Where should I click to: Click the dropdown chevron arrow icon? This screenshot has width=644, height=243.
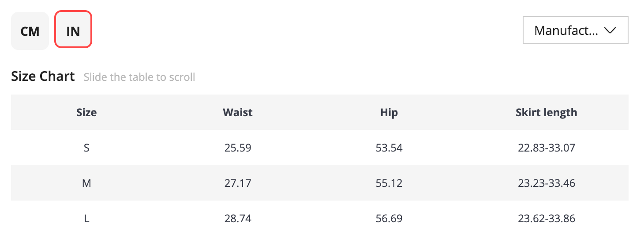610,30
